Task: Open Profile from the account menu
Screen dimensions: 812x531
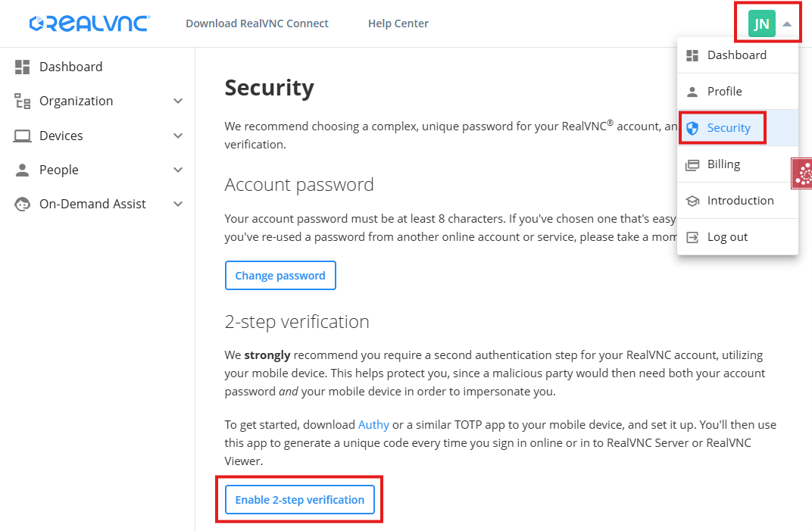Action: click(724, 92)
